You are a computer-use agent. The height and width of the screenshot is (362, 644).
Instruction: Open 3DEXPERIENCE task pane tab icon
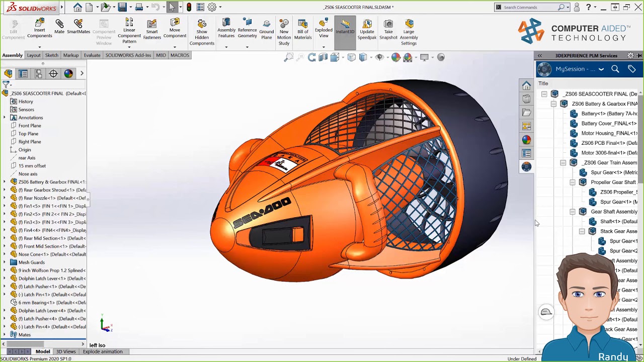(x=526, y=167)
